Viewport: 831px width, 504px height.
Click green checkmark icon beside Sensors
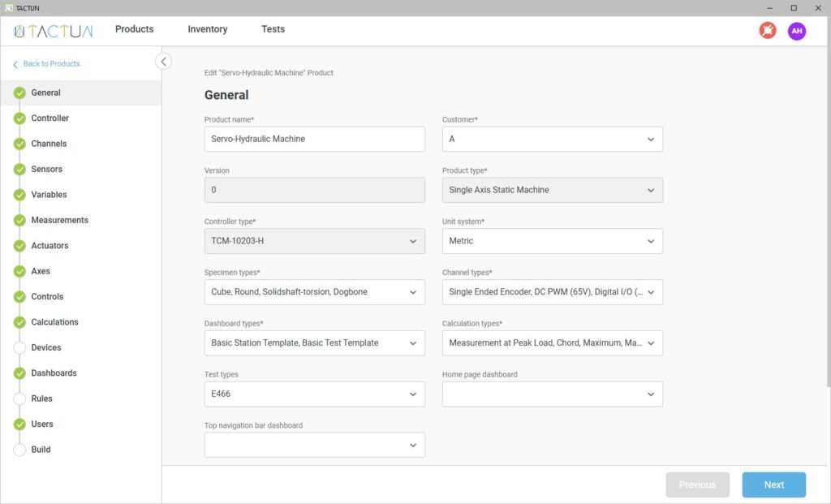[19, 170]
